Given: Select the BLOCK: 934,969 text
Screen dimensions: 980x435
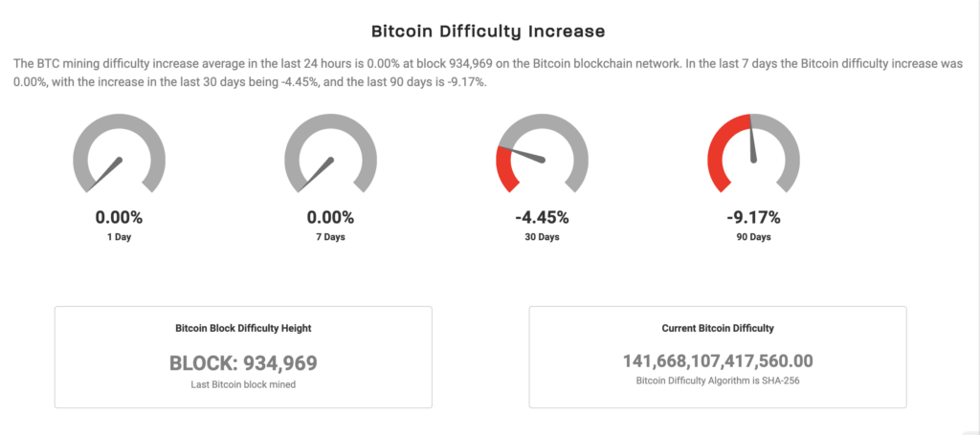Looking at the screenshot, I should pos(243,362).
